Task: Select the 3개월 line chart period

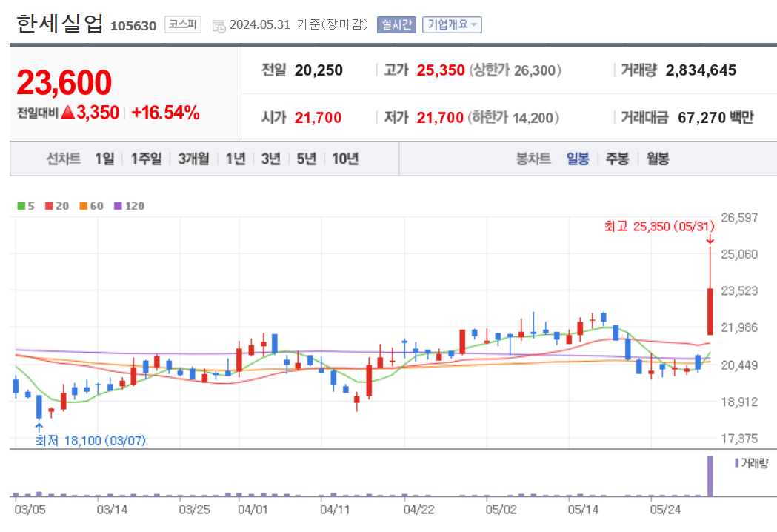Action: tap(193, 159)
